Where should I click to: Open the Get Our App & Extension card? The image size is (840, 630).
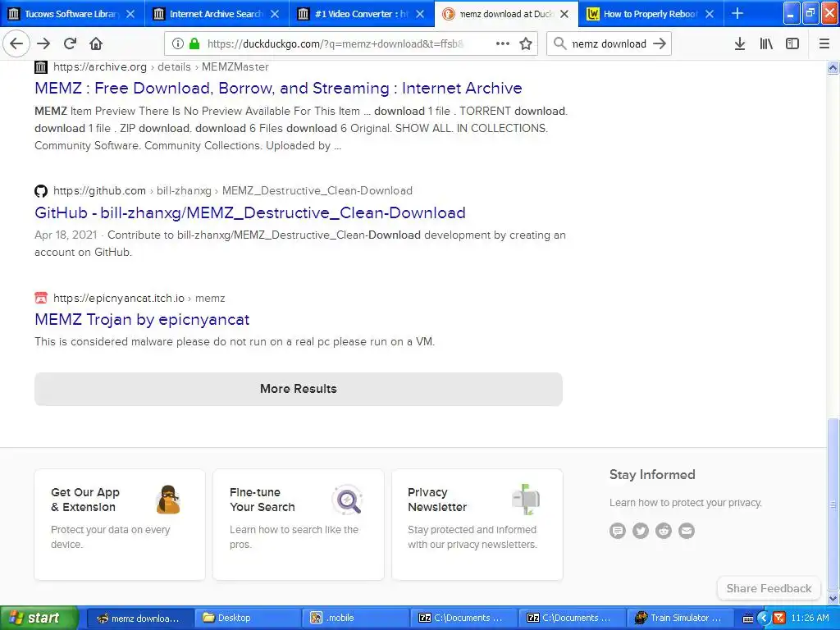[x=120, y=524]
